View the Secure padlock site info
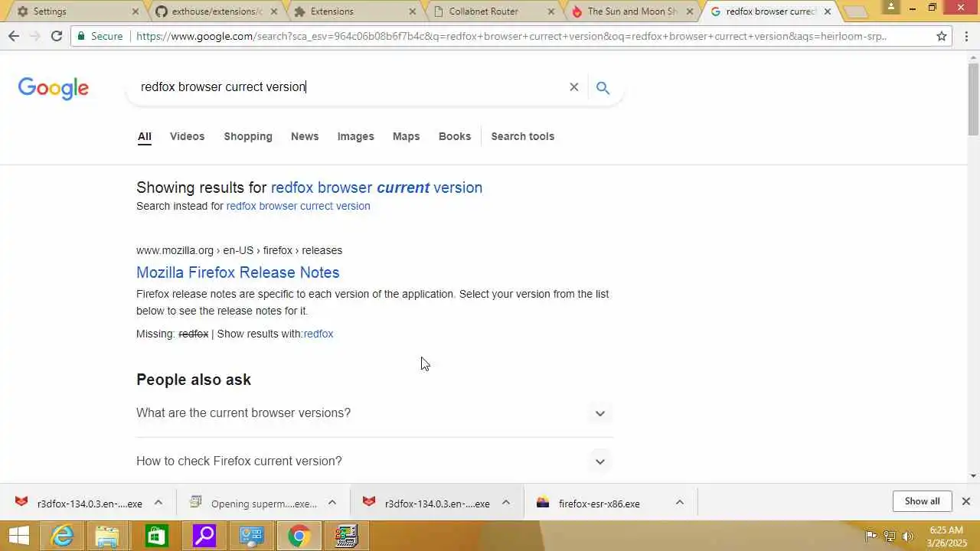Viewport: 980px width, 551px height. click(100, 36)
